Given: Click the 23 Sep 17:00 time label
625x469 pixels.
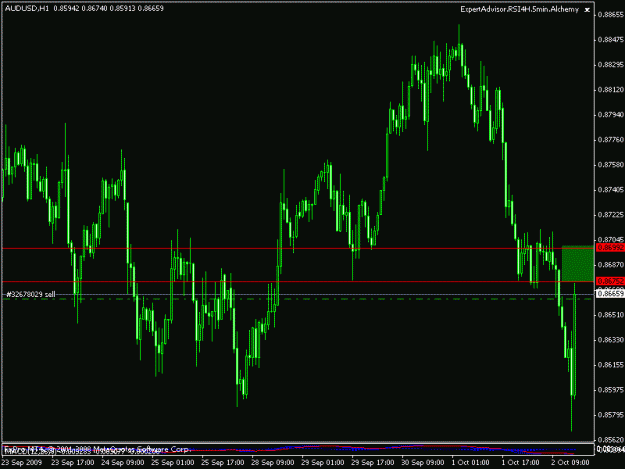Looking at the screenshot, I should click(x=73, y=463).
